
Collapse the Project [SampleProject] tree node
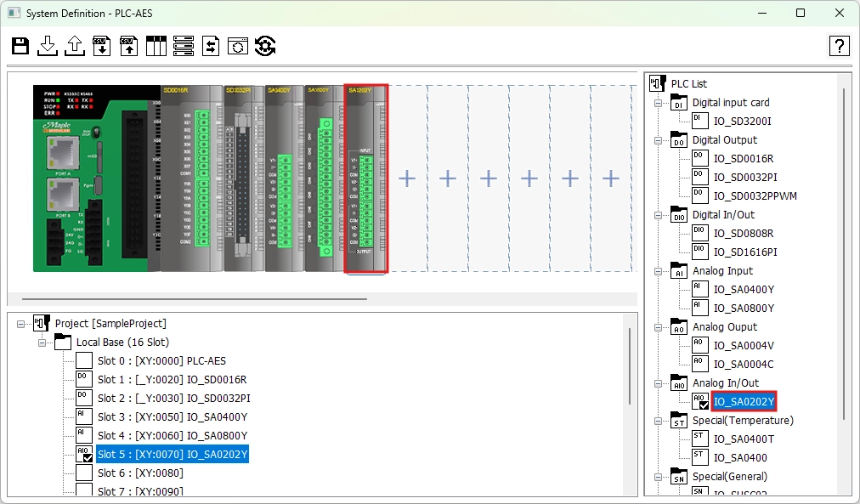pyautogui.click(x=21, y=324)
